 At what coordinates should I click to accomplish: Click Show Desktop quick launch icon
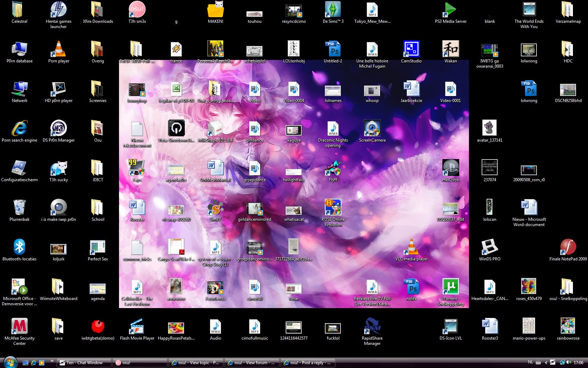26,363
